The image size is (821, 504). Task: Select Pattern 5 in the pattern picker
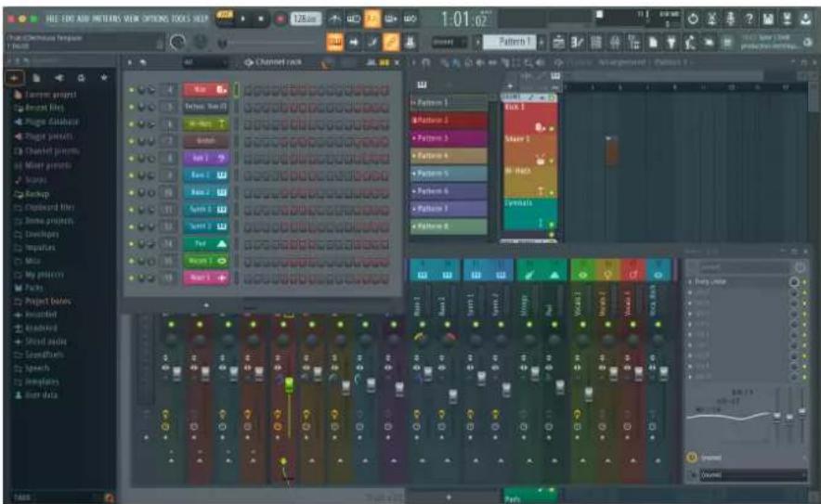[x=450, y=174]
